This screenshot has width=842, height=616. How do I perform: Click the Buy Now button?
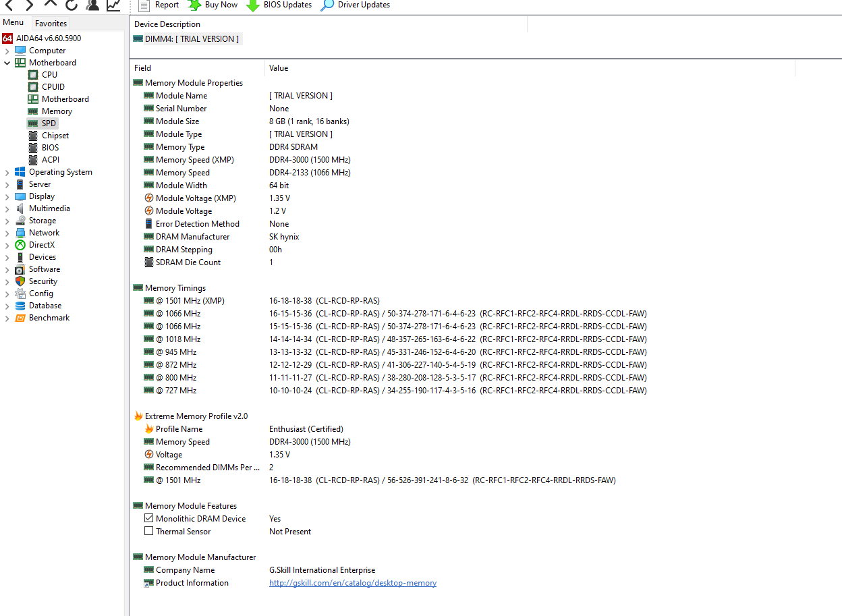tap(213, 5)
